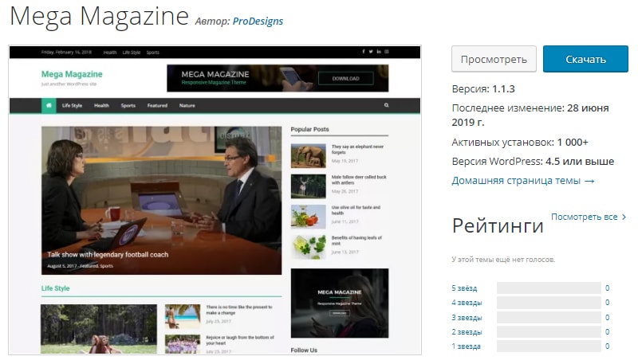Click the 1-star rating bar
The image size is (638, 364).
tap(549, 346)
